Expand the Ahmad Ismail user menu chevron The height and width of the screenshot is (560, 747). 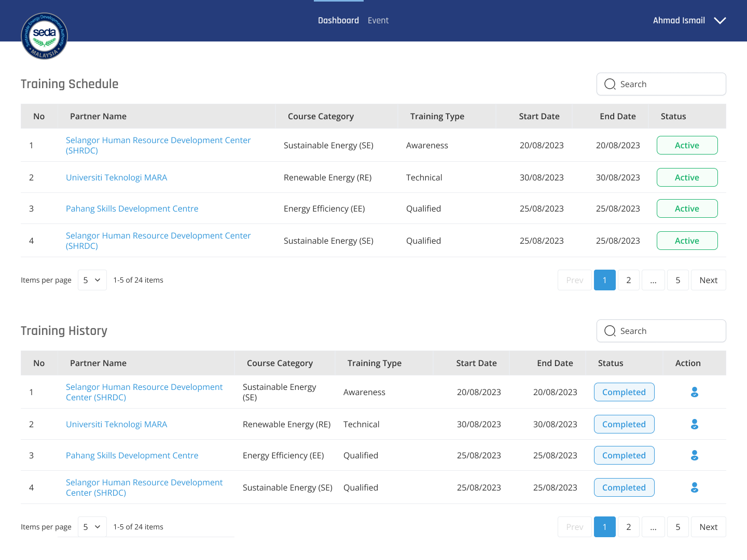[x=720, y=21]
